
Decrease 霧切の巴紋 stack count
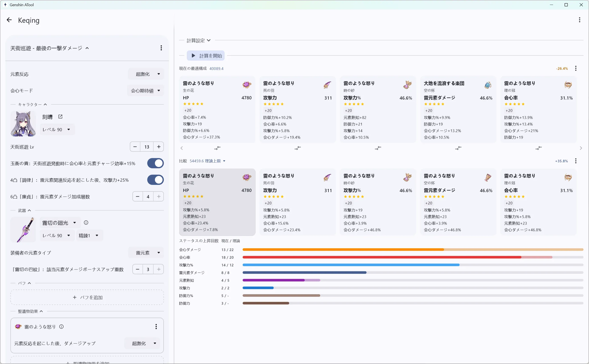pyautogui.click(x=137, y=269)
